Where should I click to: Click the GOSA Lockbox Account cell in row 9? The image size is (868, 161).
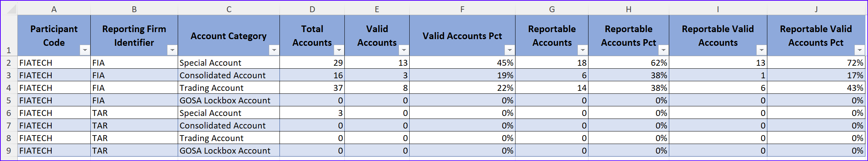[x=228, y=151]
